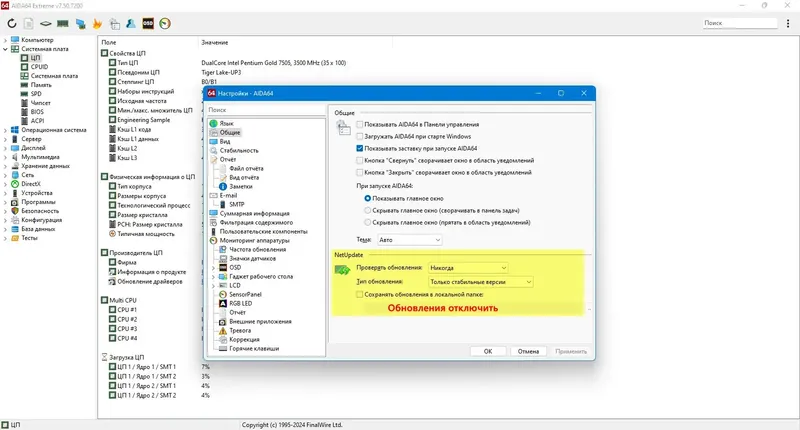Enable Показывать AIDA64 в Панели управления
Image resolution: width=800 pixels, height=430 pixels.
360,124
